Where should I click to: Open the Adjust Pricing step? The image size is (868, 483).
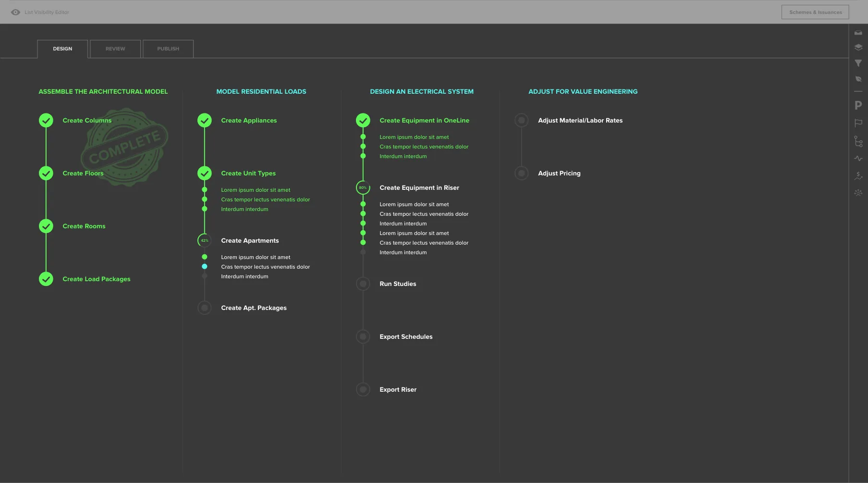click(559, 173)
